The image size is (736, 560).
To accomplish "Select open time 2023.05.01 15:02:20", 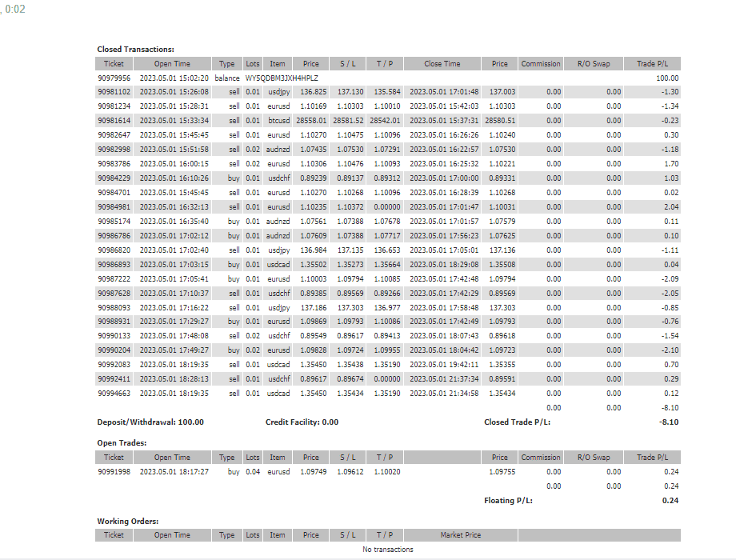I will coord(174,78).
